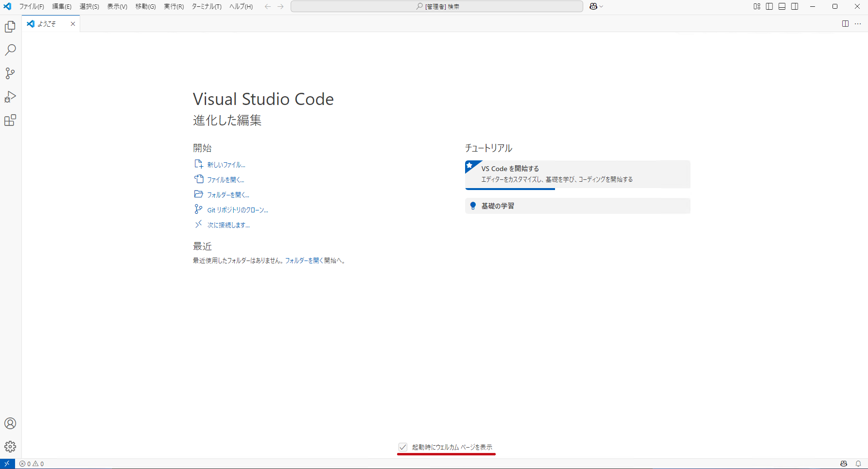Image resolution: width=868 pixels, height=469 pixels.
Task: Open the Extensions view
Action: coord(10,120)
